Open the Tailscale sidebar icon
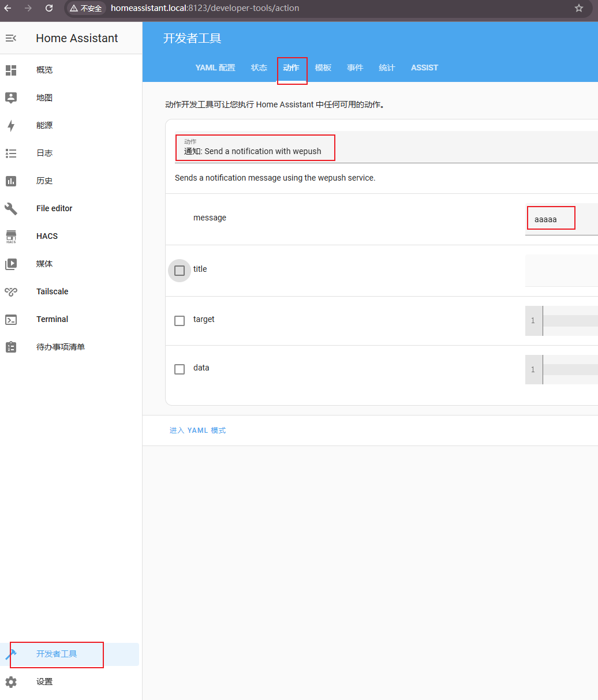598x700 pixels. coord(11,291)
